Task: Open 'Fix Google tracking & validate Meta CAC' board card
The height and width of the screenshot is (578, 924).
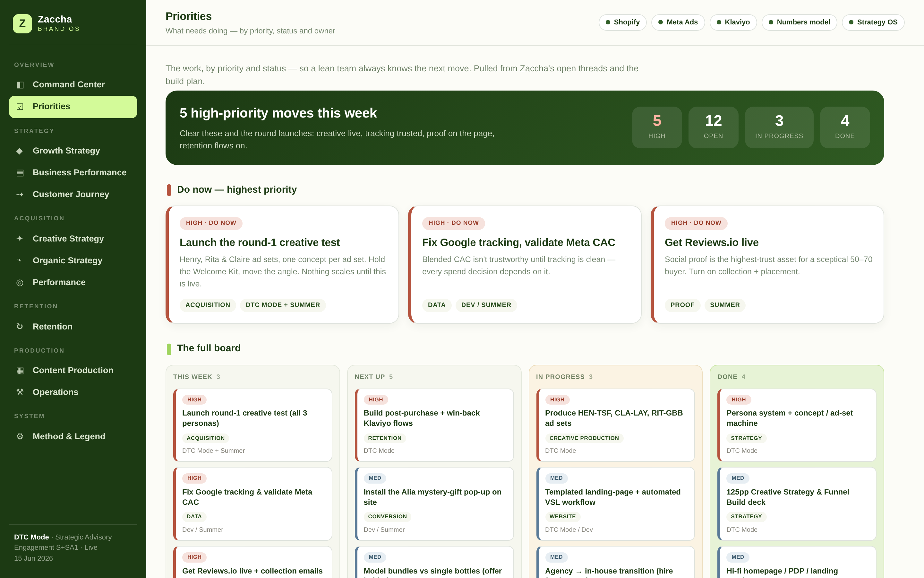Action: click(x=252, y=504)
